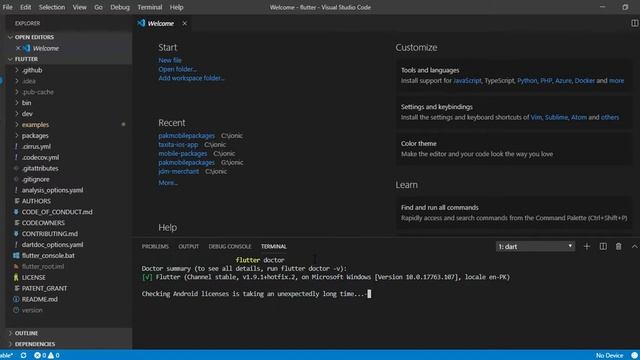Screen dimensions: 640x360
Task: Open the .codecov.yml file
Action: point(40,158)
